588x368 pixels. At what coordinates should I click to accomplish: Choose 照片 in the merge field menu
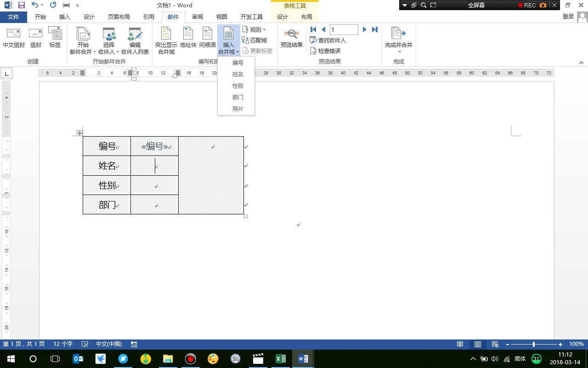point(237,109)
